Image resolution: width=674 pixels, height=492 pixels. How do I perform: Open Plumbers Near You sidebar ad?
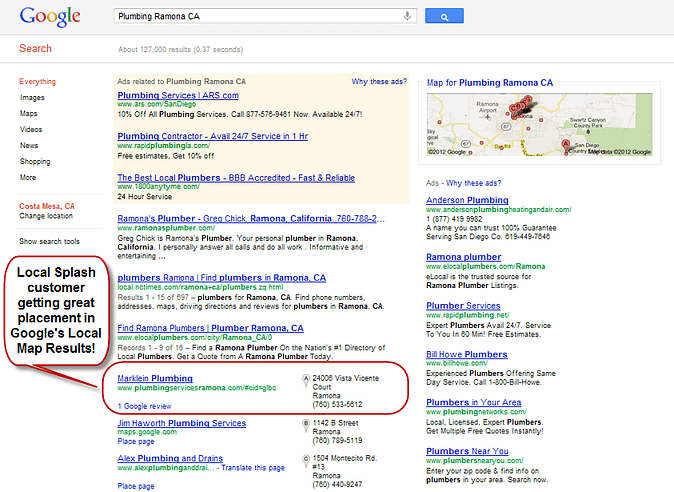pos(467,452)
